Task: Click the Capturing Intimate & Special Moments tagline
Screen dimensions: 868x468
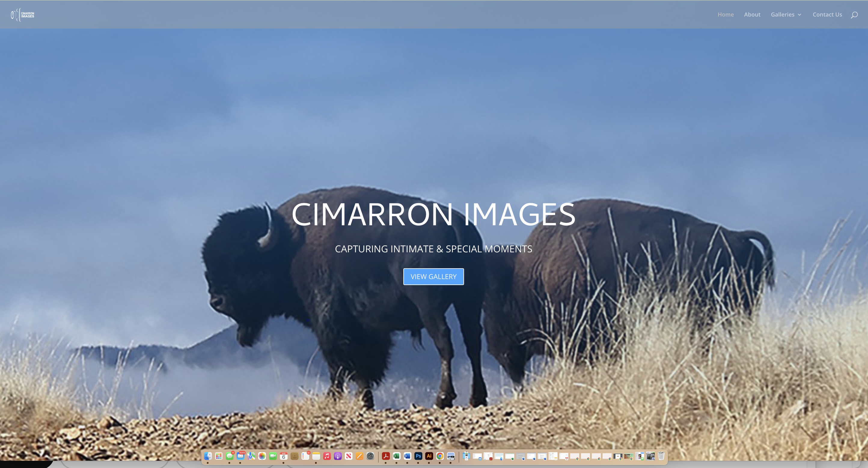Action: coord(433,249)
